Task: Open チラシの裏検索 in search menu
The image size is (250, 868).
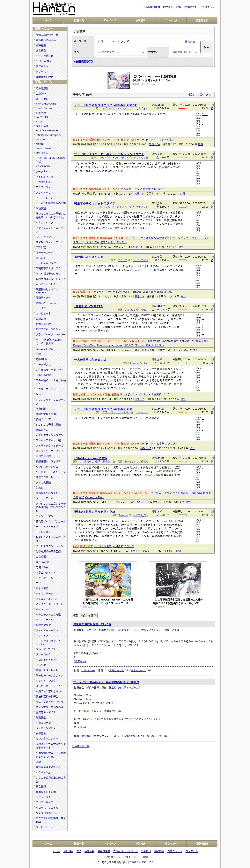Action: pyautogui.click(x=44, y=56)
